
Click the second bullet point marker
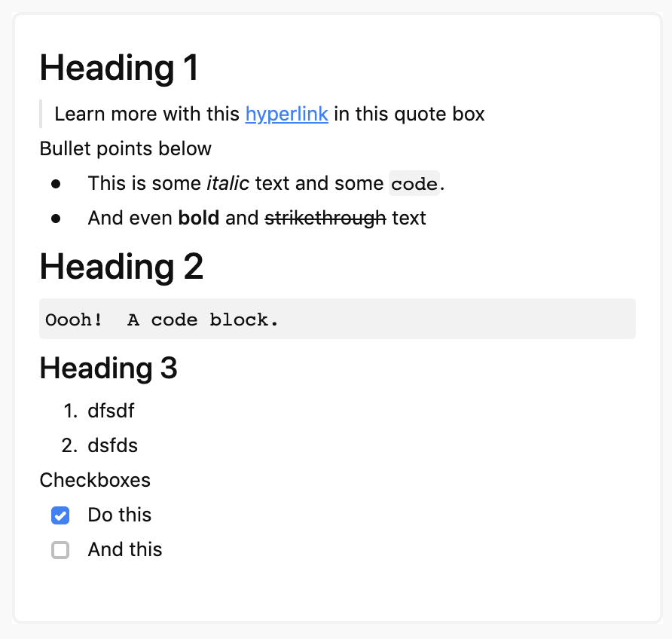[56, 219]
